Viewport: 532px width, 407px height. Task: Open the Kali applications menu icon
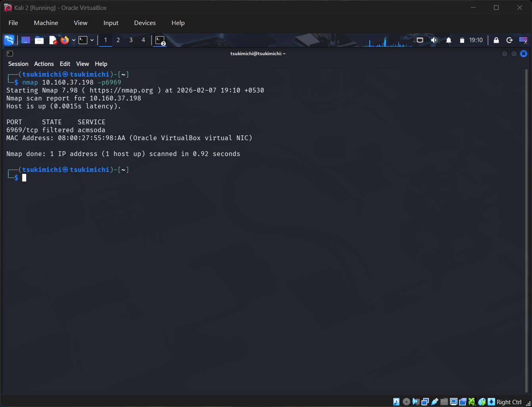9,40
